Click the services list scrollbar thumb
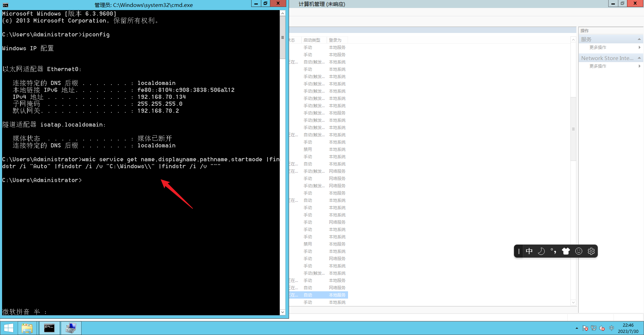Screen dimensions: 644x335 click(x=573, y=129)
